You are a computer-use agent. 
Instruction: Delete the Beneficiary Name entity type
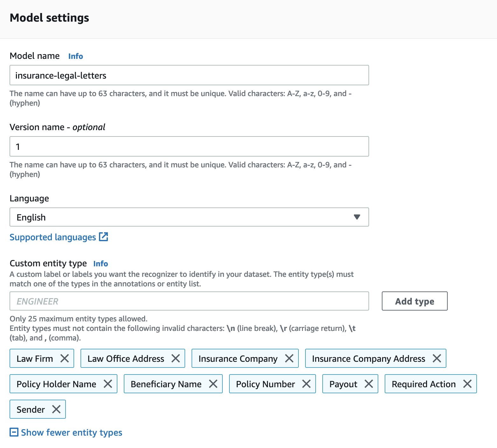click(213, 384)
